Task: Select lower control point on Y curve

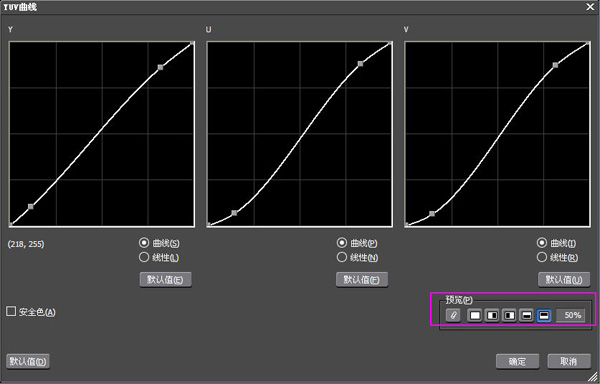Action: [x=31, y=207]
